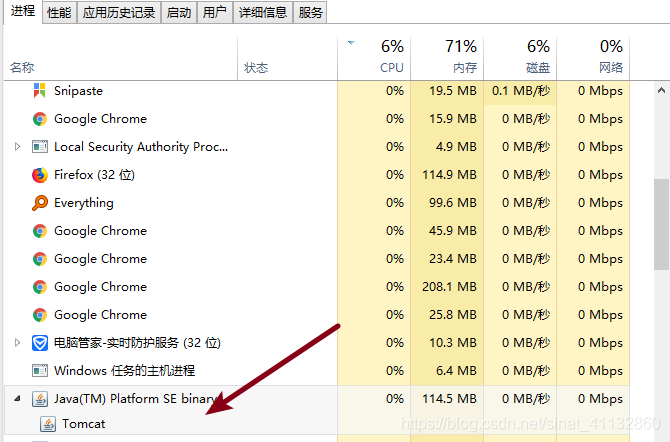Open the 应用历史记录 tab
670x442 pixels.
coord(119,12)
